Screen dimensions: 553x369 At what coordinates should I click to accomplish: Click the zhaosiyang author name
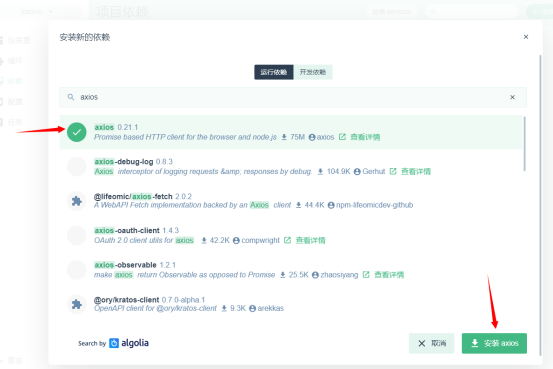[339, 275]
